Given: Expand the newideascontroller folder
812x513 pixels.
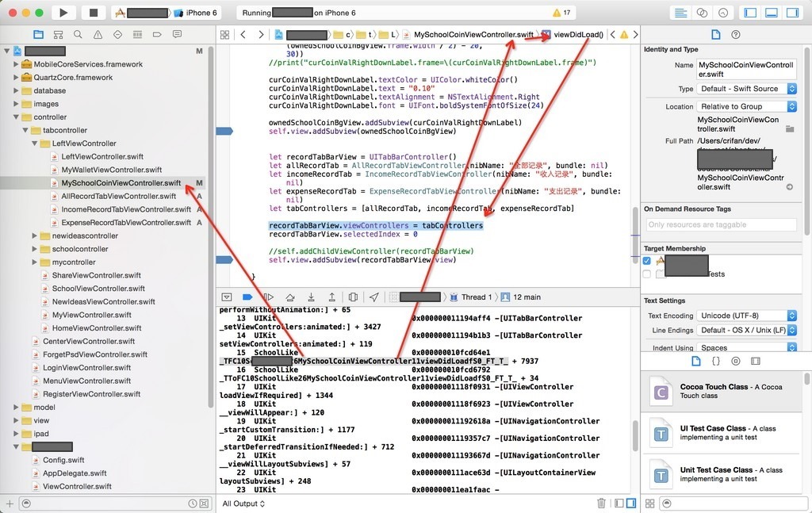Looking at the screenshot, I should coord(34,235).
